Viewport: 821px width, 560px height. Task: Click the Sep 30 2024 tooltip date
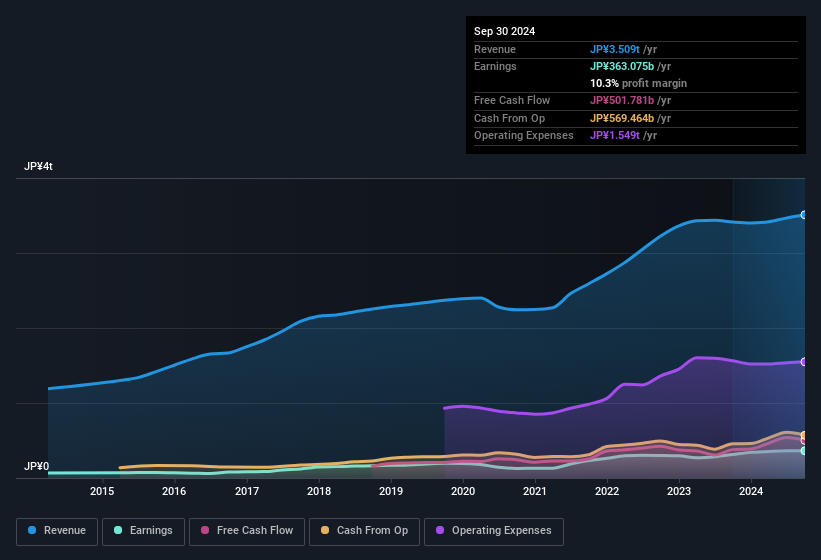(504, 31)
